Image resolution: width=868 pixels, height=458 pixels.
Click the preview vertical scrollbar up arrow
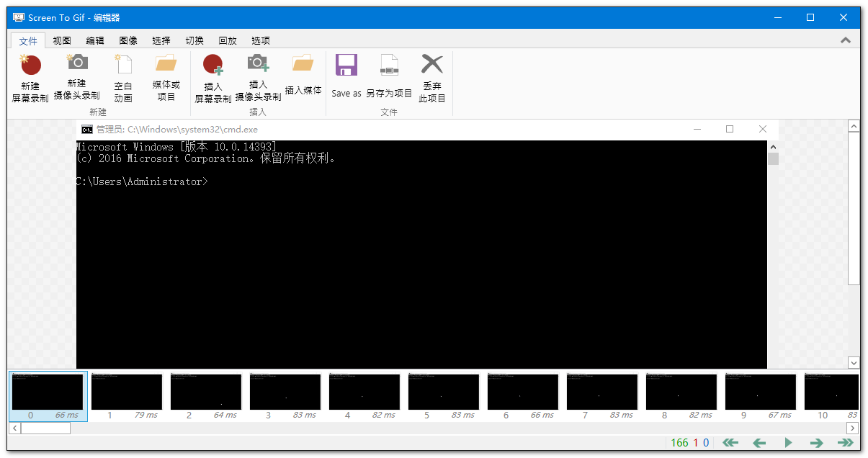(854, 127)
